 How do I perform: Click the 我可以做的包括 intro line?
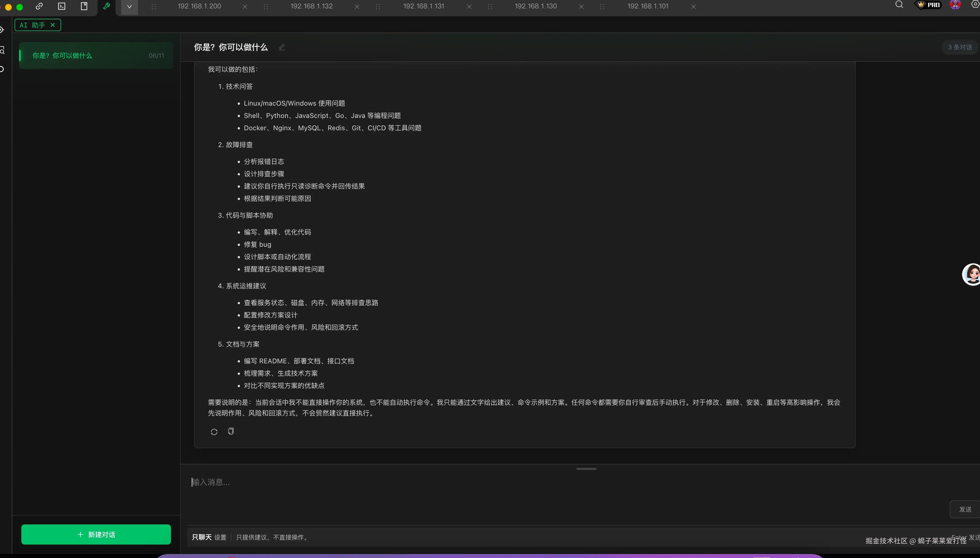click(x=233, y=69)
